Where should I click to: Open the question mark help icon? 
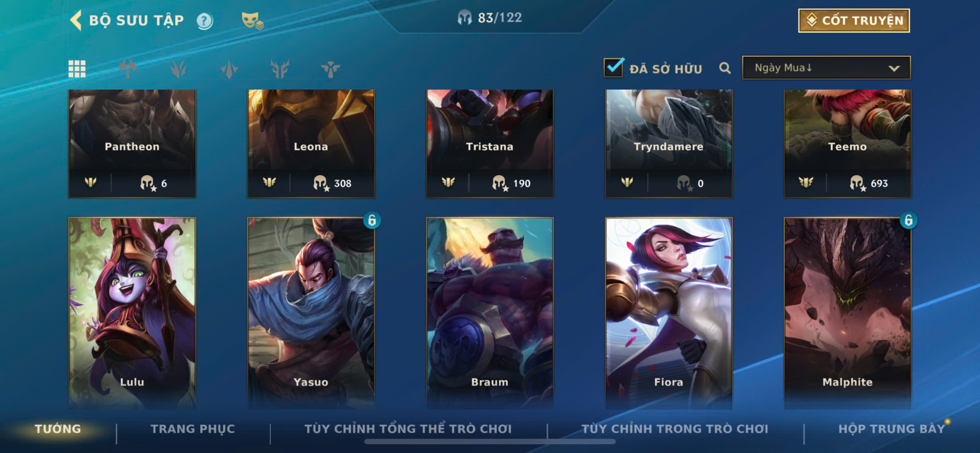tap(205, 20)
